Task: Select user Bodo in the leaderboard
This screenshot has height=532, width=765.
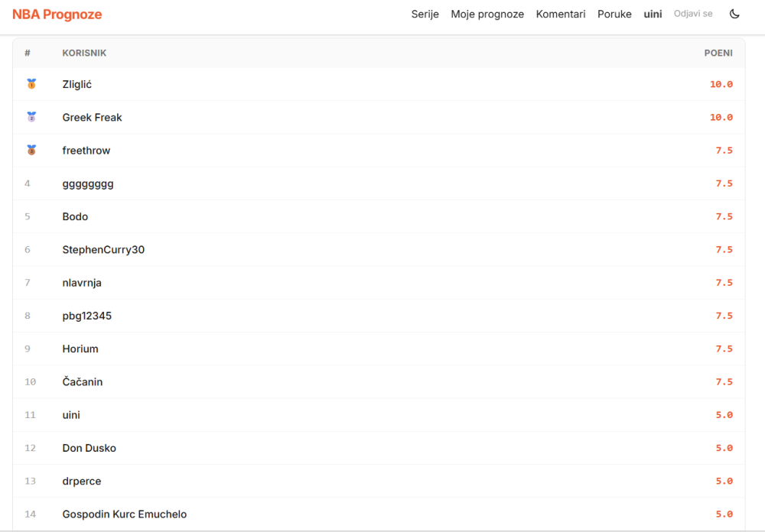Action: click(75, 216)
